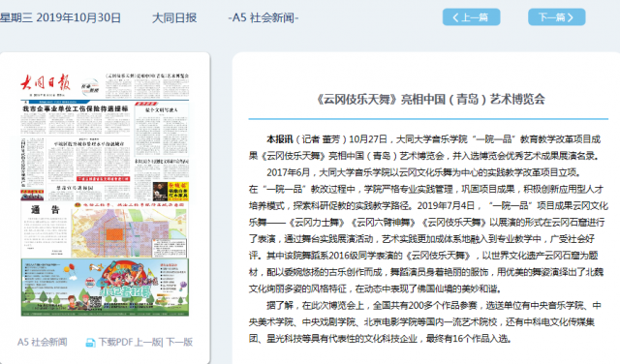Image resolution: width=620 pixels, height=364 pixels.
Task: Click the orange map image in thumbnail
Action: pos(129,232)
